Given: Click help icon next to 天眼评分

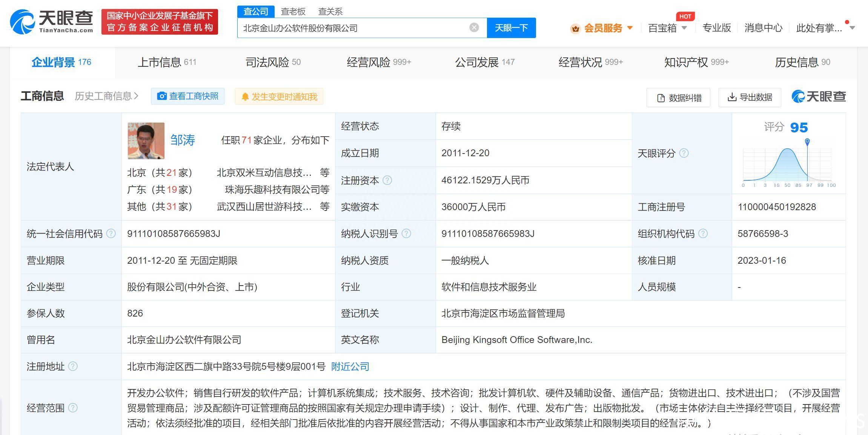Looking at the screenshot, I should tap(684, 153).
